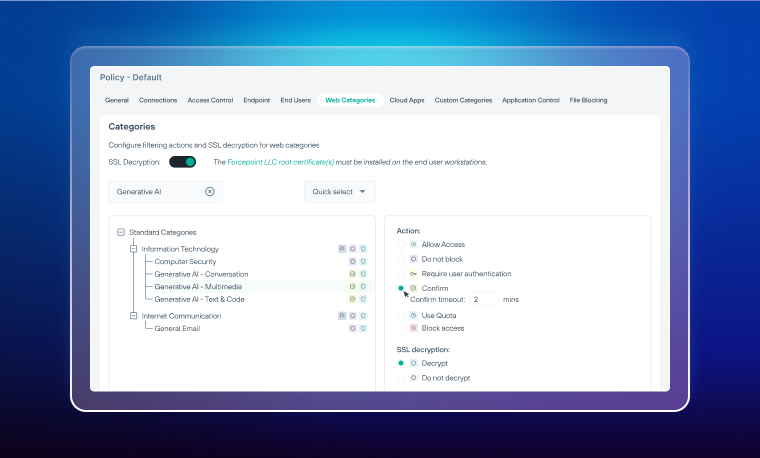760x458 pixels.
Task: Click the shield icon on General Email row
Action: pos(363,328)
